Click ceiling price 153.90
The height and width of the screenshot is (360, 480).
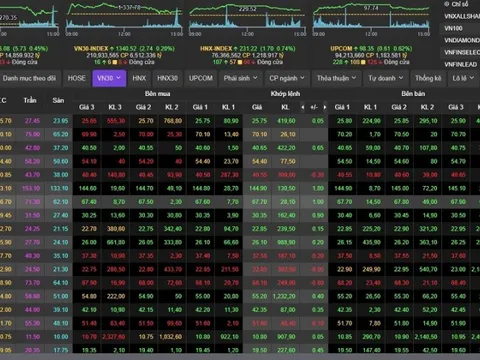click(31, 188)
